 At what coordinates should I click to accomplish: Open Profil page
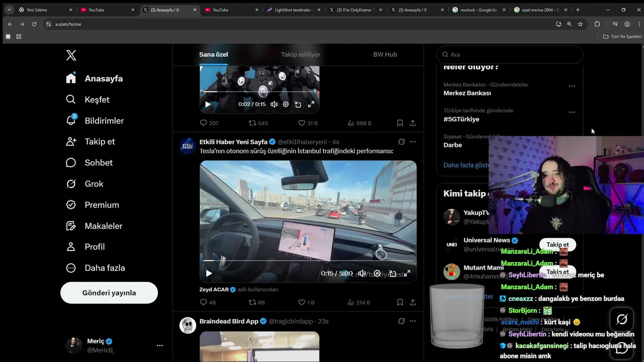click(x=86, y=247)
